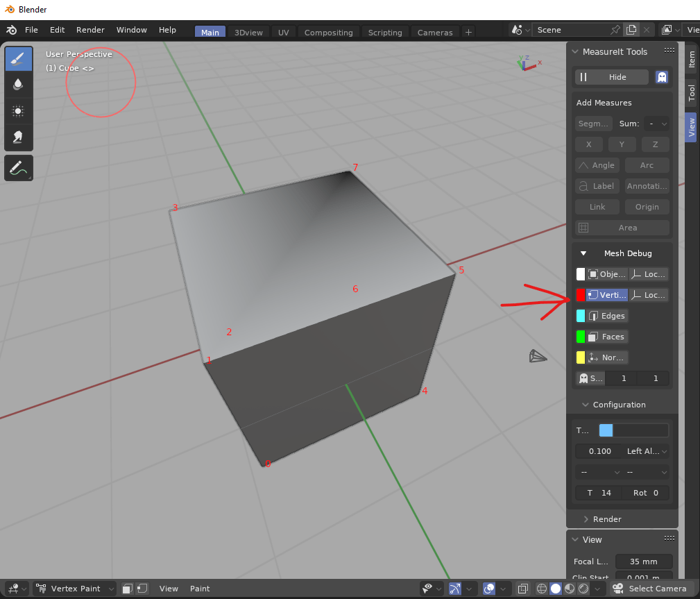Toggle X-Ray mode icon
The image size is (700, 599).
coord(523,589)
